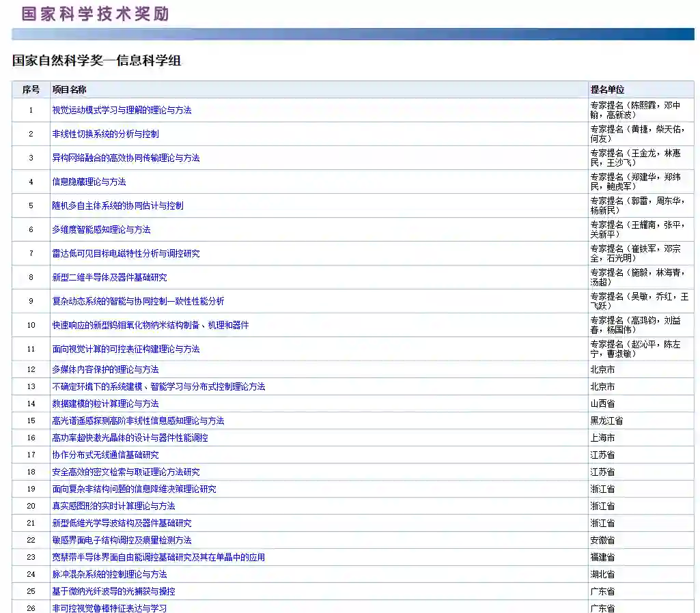Click serial number 5 cell
This screenshot has width=700, height=613.
tap(31, 205)
